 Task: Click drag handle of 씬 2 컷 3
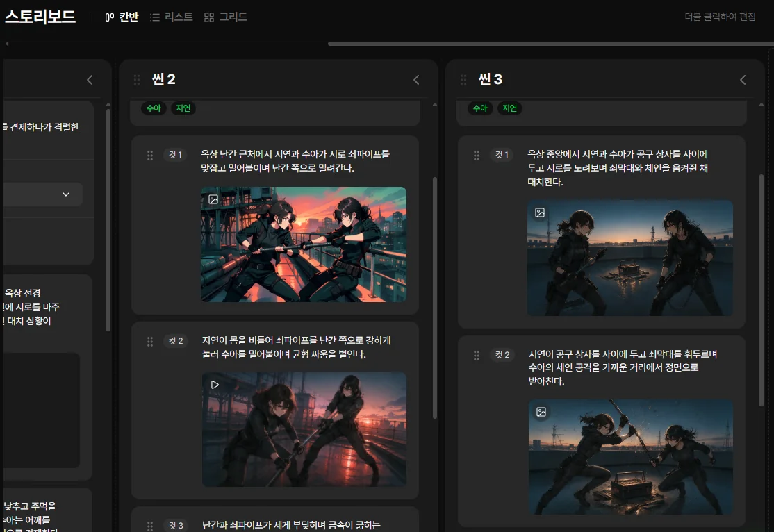click(x=150, y=526)
